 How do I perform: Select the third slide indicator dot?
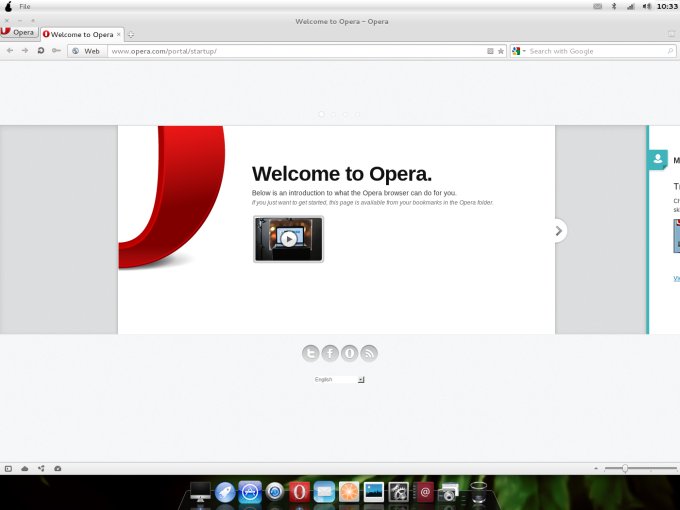click(345, 114)
